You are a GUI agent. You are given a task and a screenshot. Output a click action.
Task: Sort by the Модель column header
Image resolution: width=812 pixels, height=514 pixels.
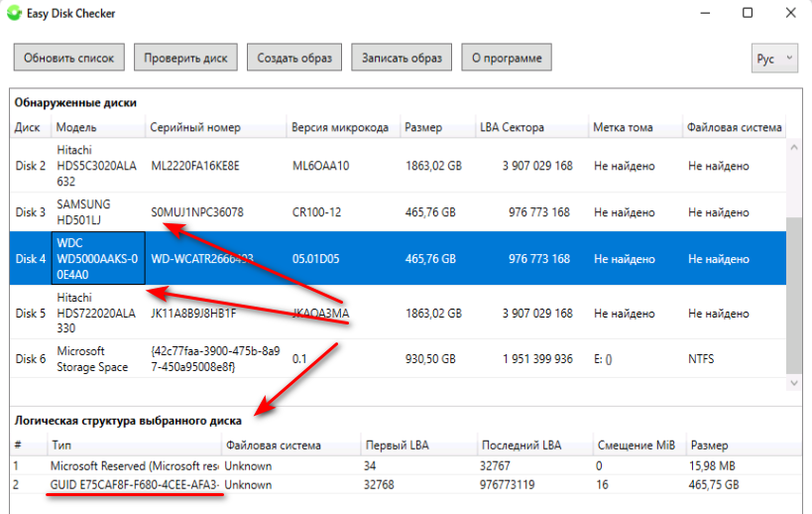98,127
